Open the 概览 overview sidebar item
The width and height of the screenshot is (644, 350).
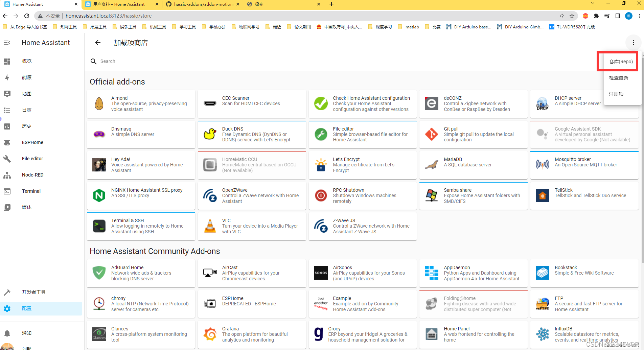pos(41,61)
